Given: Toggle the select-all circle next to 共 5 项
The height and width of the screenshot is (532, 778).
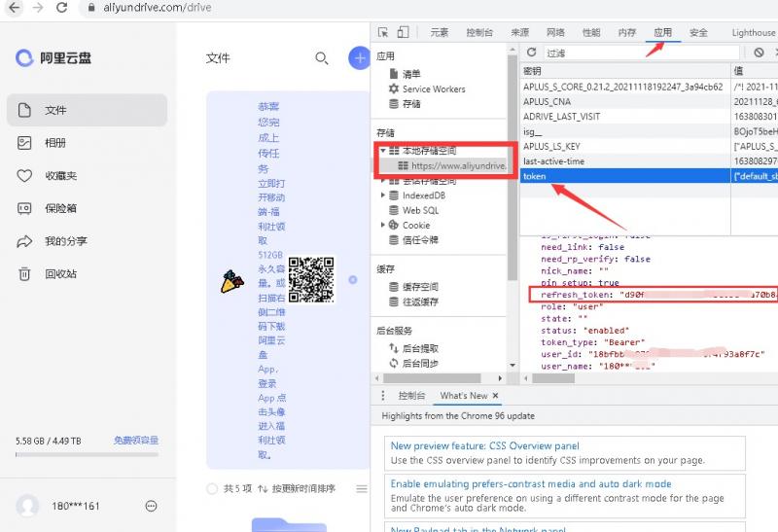Looking at the screenshot, I should [212, 489].
